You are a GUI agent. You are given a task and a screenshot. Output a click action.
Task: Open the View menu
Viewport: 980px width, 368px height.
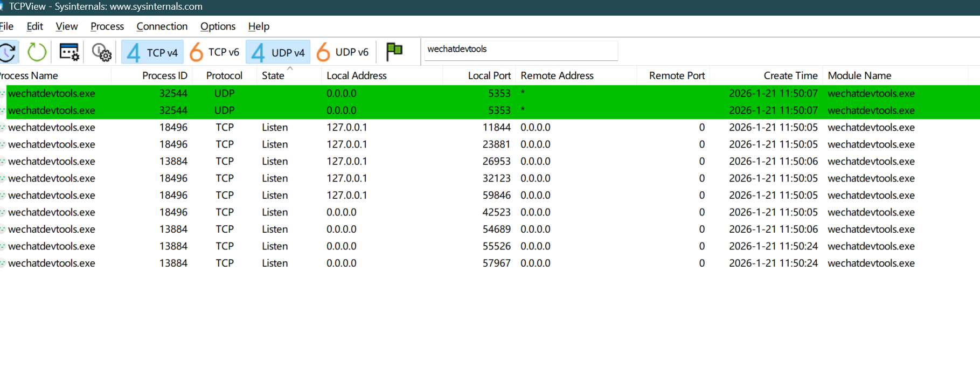pyautogui.click(x=67, y=26)
